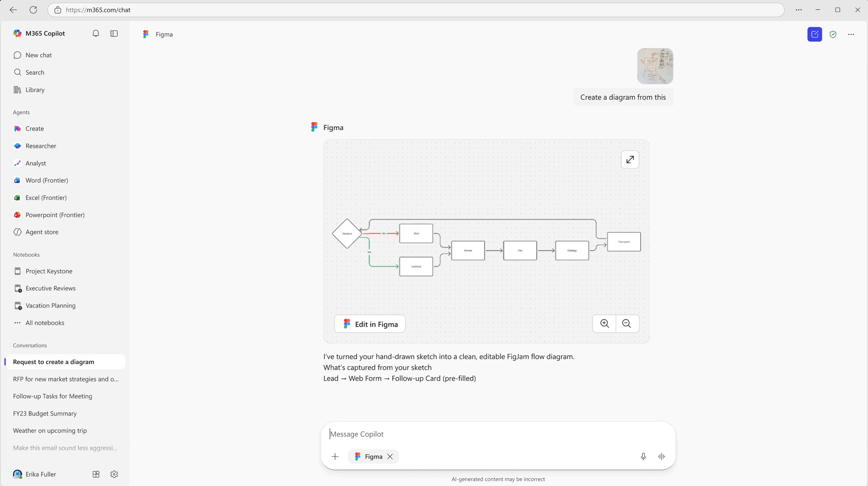Open the Follow-up Tasks for Meeting conversation
Viewport: 868px width, 486px height.
(x=52, y=396)
